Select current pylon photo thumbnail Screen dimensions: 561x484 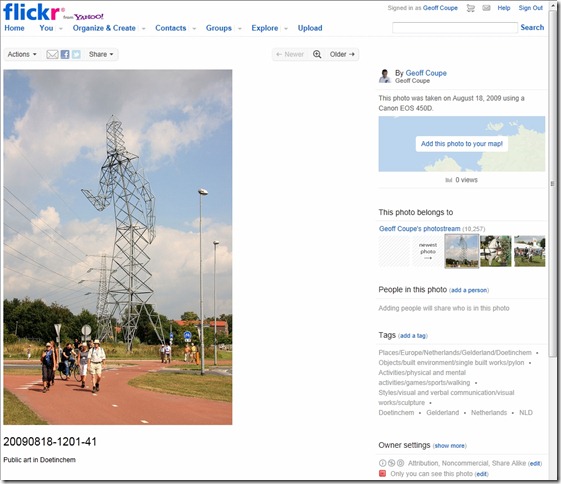point(462,251)
